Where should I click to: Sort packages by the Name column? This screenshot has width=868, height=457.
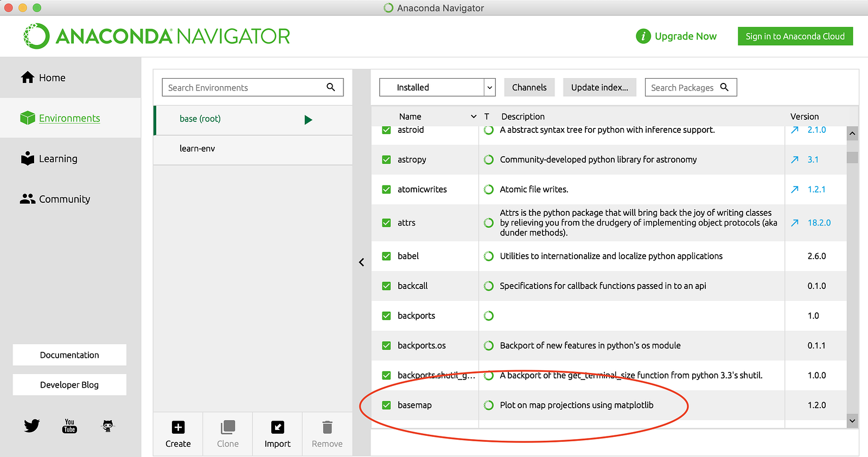pos(410,117)
